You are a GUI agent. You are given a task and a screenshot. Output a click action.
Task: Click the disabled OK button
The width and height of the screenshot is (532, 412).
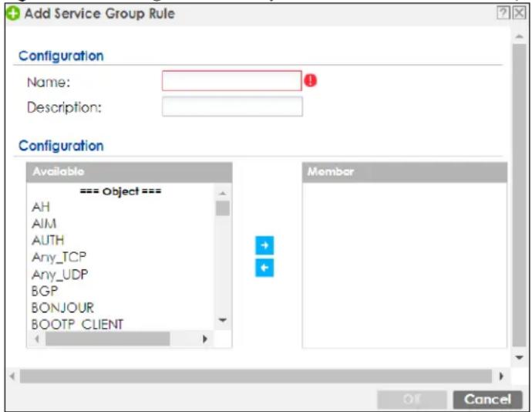[x=412, y=400]
